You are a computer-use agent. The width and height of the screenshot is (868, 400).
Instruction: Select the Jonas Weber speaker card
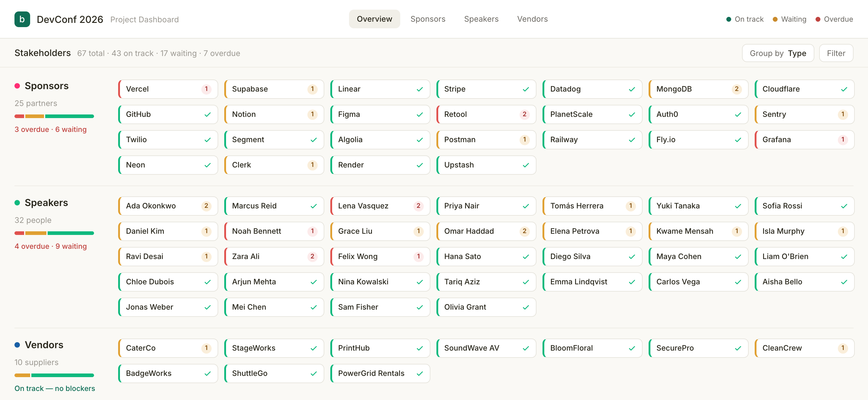click(168, 307)
